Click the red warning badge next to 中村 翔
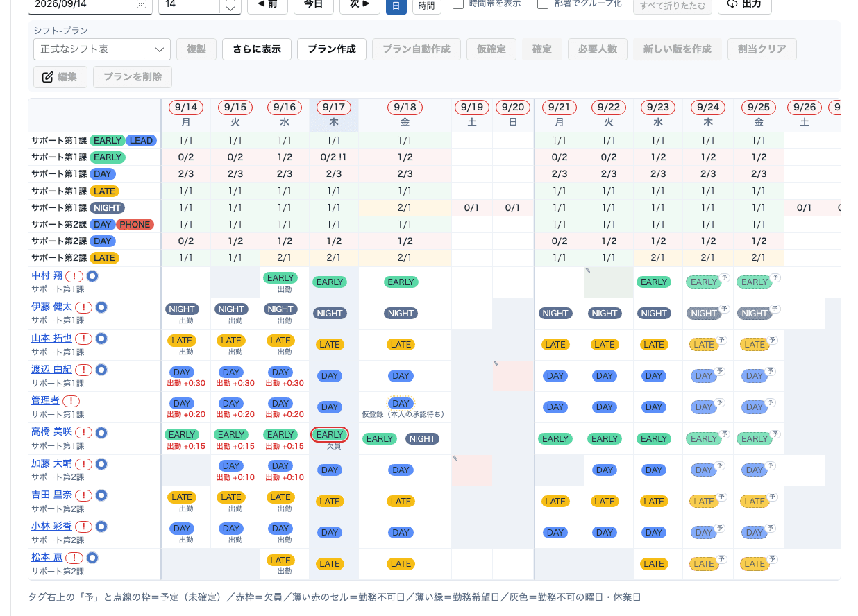The image size is (858, 616). 74,276
